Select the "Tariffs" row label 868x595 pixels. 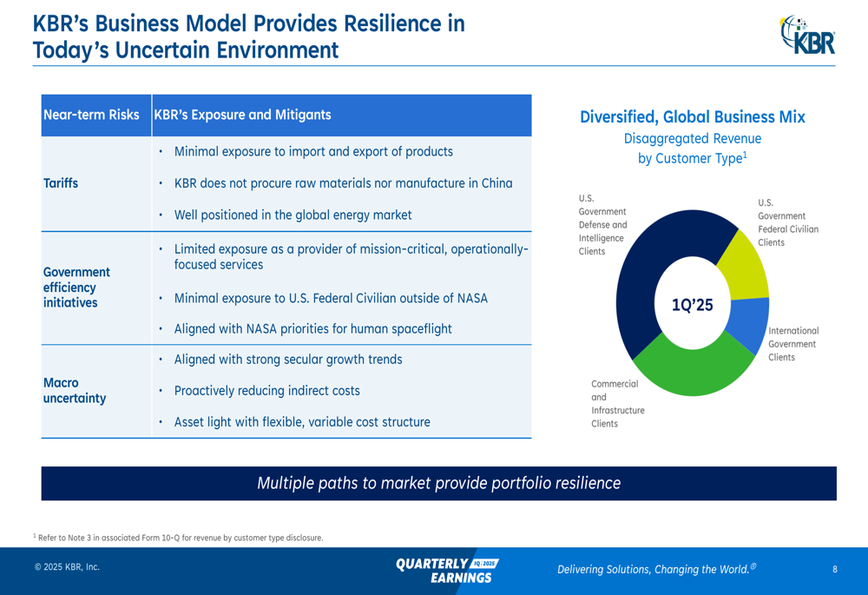[x=61, y=183]
